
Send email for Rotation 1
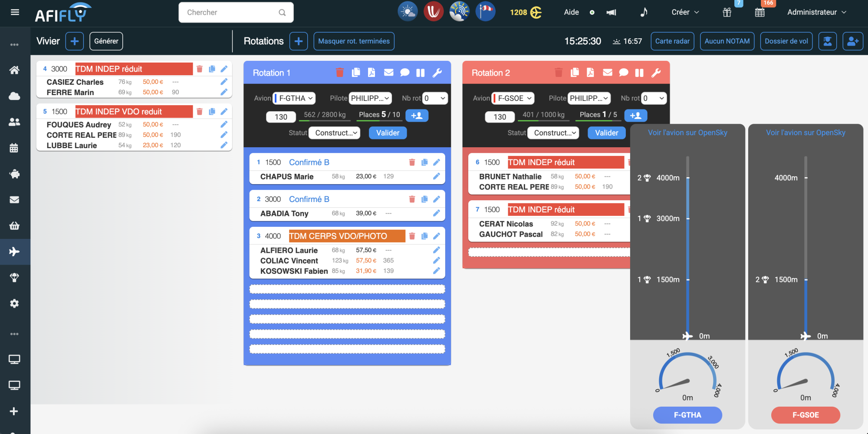pyautogui.click(x=388, y=73)
